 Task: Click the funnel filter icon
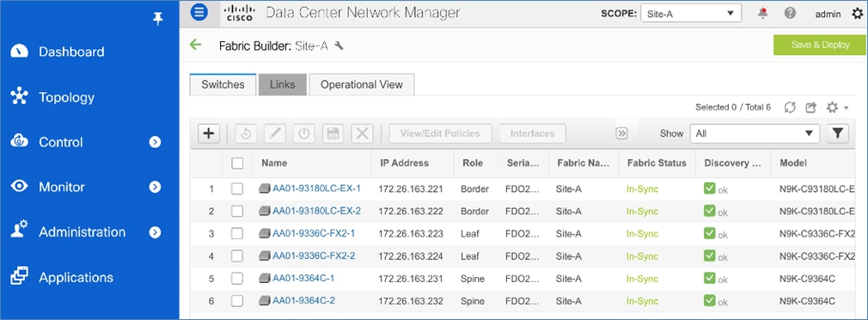pos(838,133)
